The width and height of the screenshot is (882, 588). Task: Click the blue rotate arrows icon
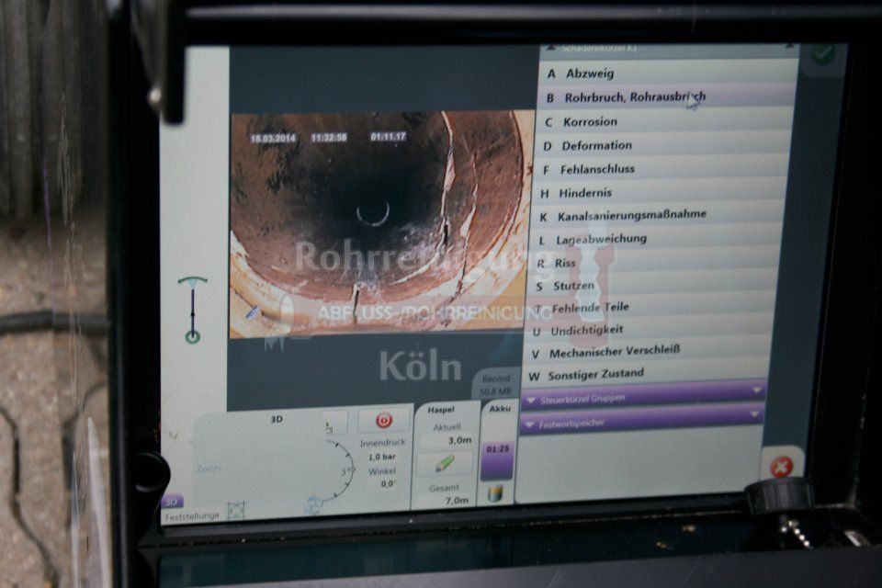[312, 504]
